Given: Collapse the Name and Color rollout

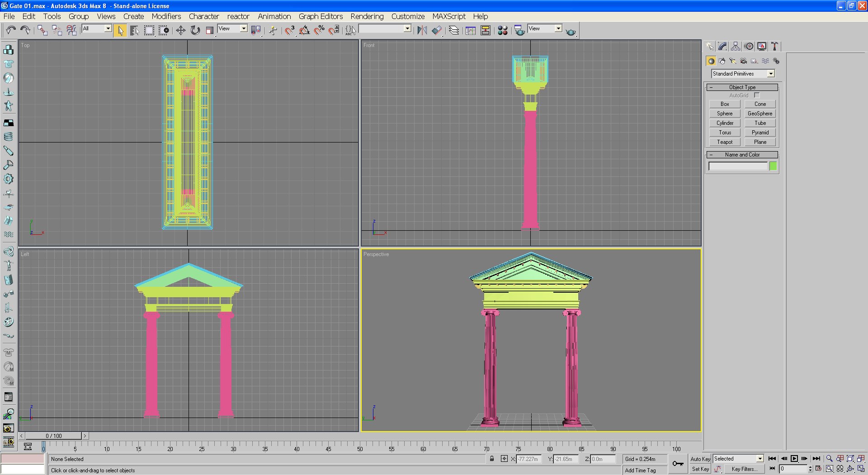Looking at the screenshot, I should coord(742,155).
